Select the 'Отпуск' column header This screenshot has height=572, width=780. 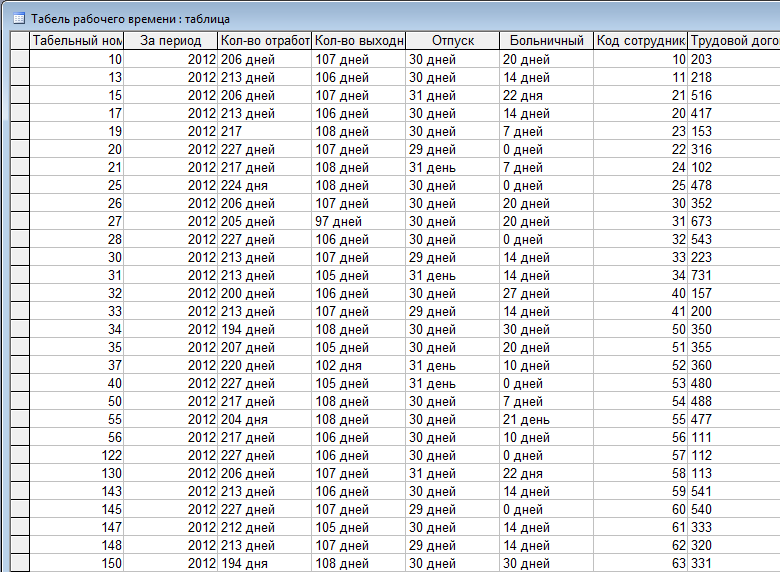coord(453,41)
